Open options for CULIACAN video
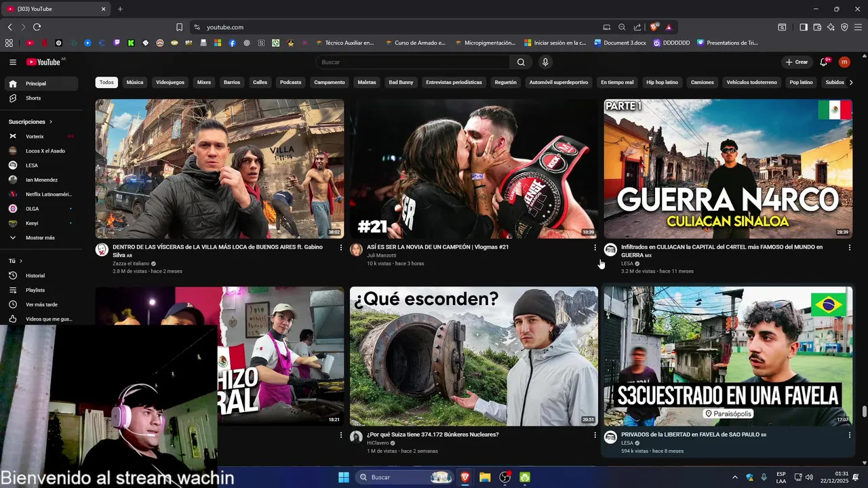The image size is (868, 488). (x=849, y=248)
